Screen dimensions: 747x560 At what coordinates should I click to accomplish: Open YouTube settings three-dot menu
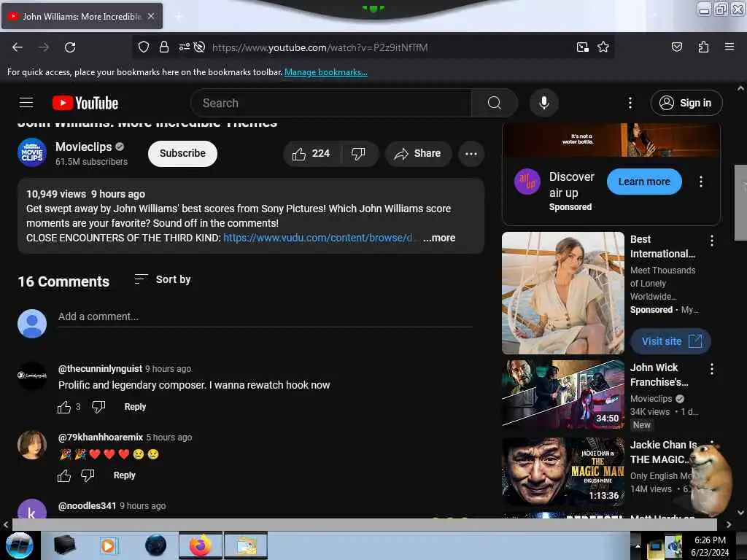click(x=630, y=103)
